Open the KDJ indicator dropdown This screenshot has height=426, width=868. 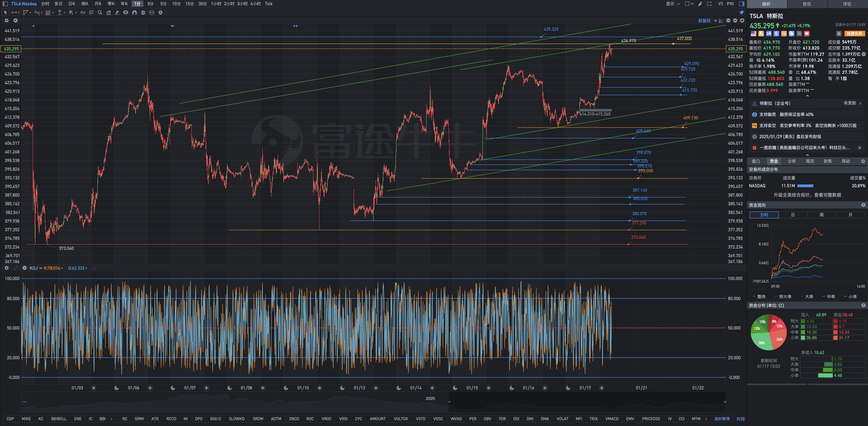click(36, 268)
